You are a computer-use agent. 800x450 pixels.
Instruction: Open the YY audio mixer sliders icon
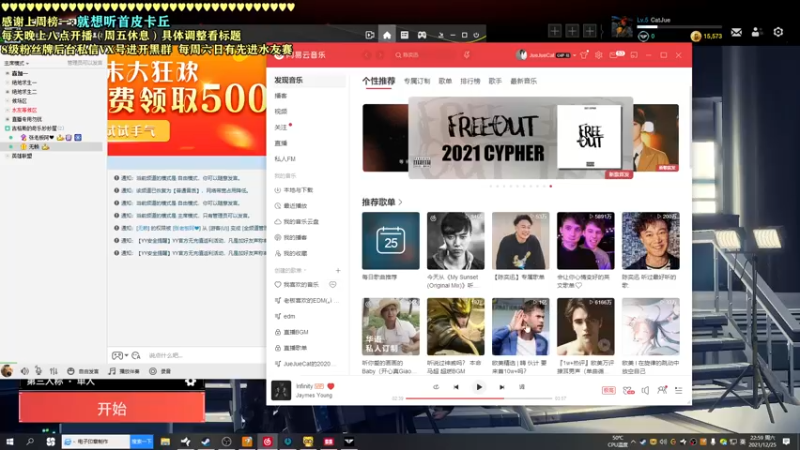53,371
